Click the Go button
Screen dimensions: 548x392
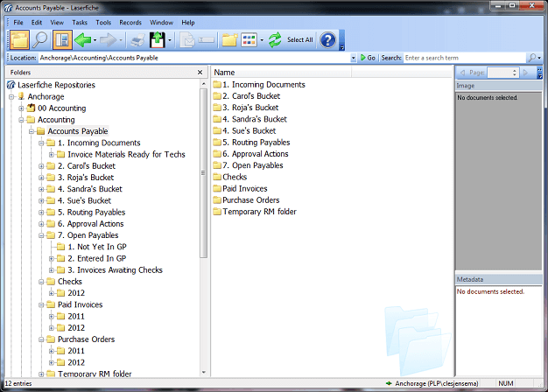pos(368,58)
